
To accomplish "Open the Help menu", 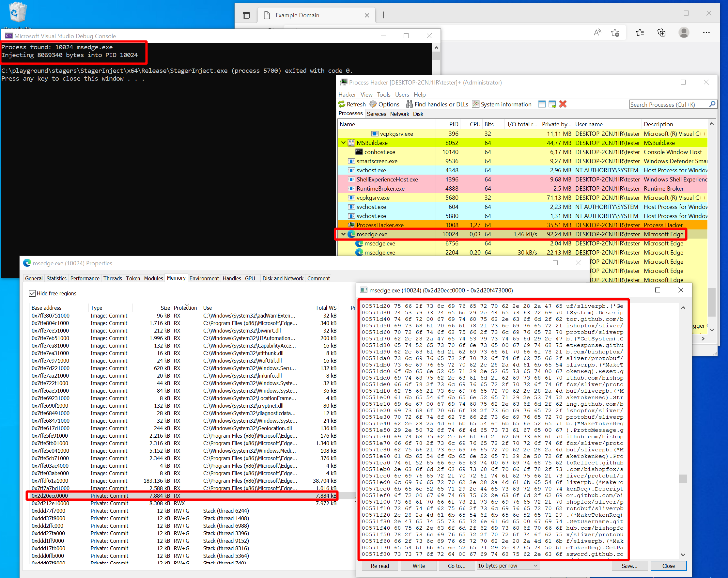I will tap(419, 95).
